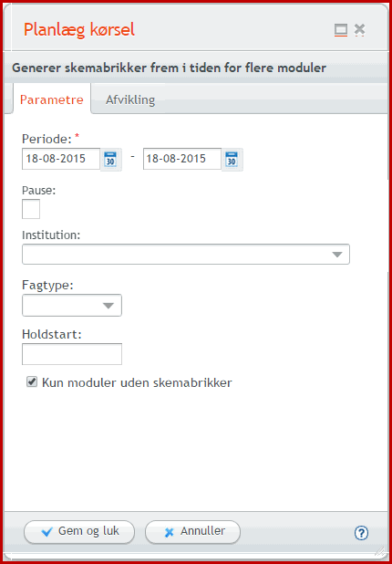Open calendar picker for period start date
The width and height of the screenshot is (392, 564).
[x=110, y=159]
